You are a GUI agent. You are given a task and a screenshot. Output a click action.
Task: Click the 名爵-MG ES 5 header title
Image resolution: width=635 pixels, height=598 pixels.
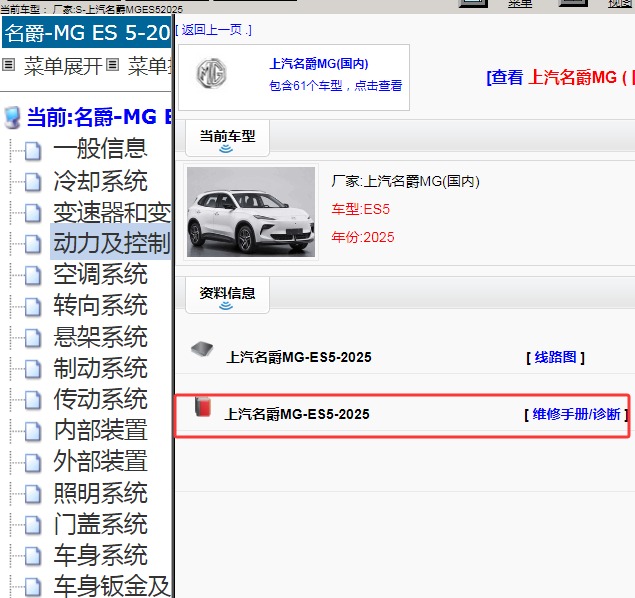(x=87, y=32)
